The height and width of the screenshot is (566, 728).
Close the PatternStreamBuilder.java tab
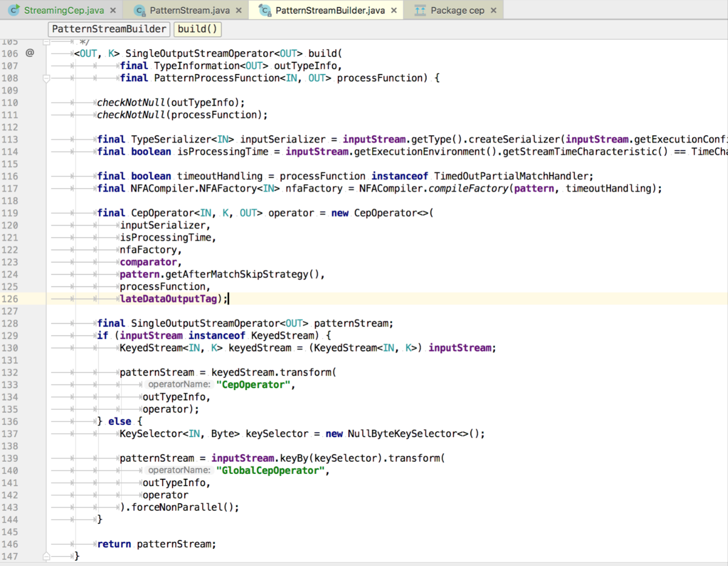tap(394, 10)
